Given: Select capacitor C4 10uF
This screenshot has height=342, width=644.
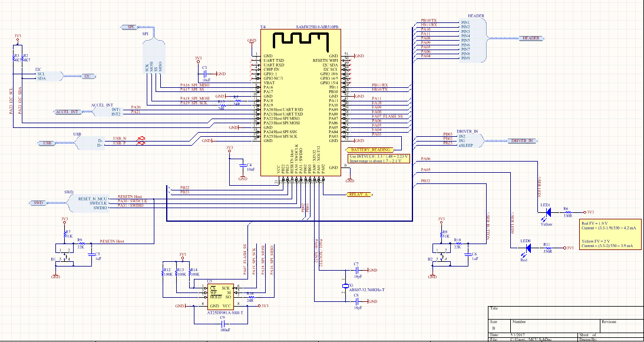Looking at the screenshot, I should click(243, 167).
